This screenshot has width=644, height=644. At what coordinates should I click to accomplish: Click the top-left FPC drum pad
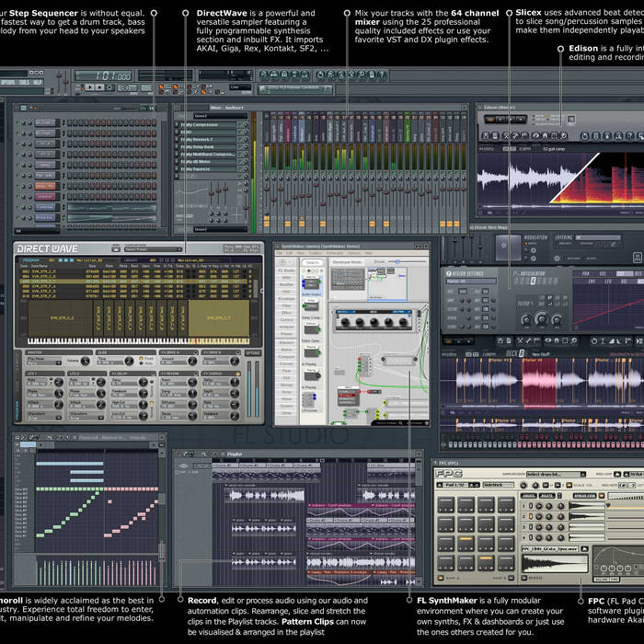point(447,506)
